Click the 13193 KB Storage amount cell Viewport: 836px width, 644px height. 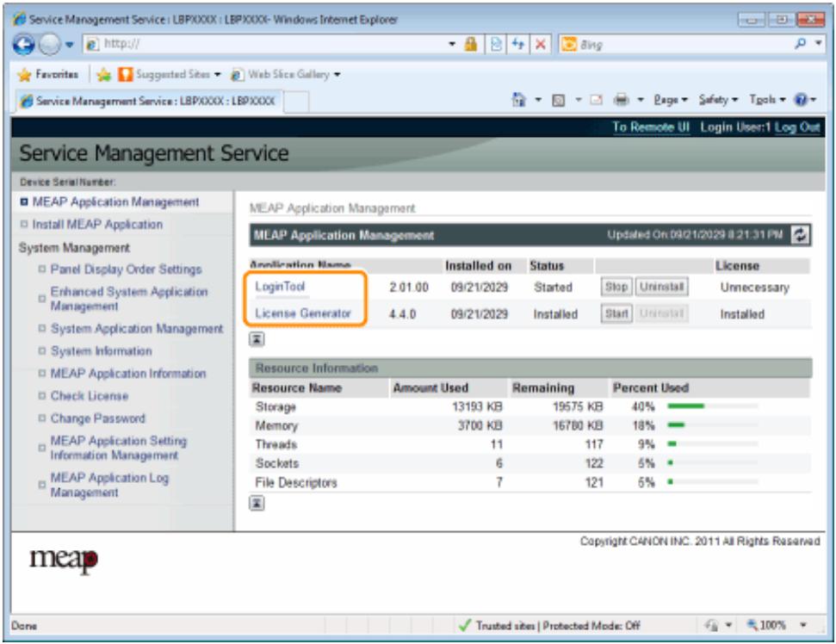pos(477,406)
